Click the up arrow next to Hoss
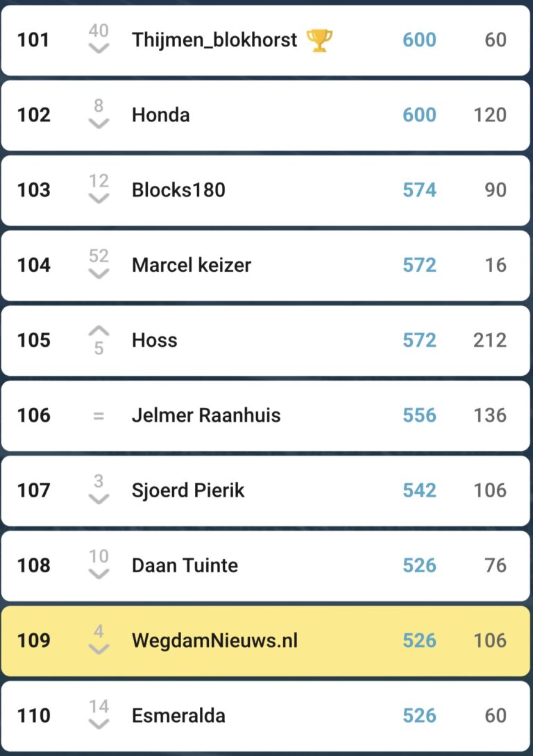Screen dimensions: 533x756 (x=99, y=330)
